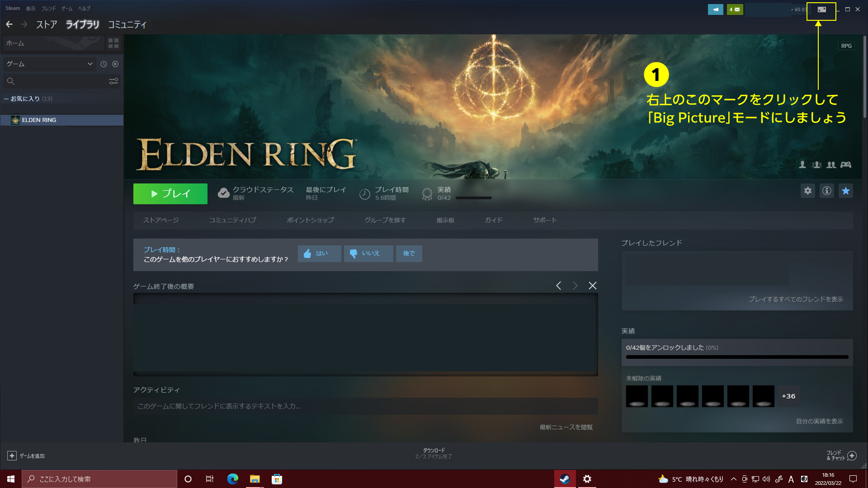Click 最新ニュースを閲覧 link
Screen dimensions: 868x488
point(566,427)
